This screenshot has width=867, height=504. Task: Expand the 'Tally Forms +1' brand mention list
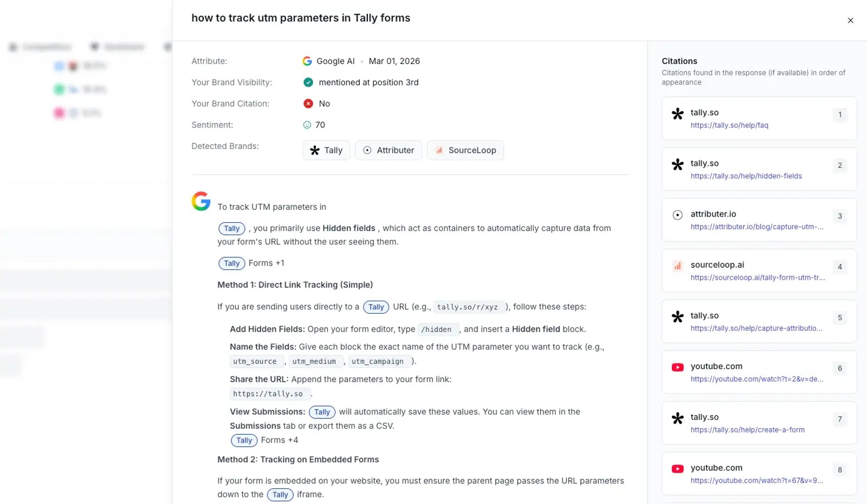267,263
